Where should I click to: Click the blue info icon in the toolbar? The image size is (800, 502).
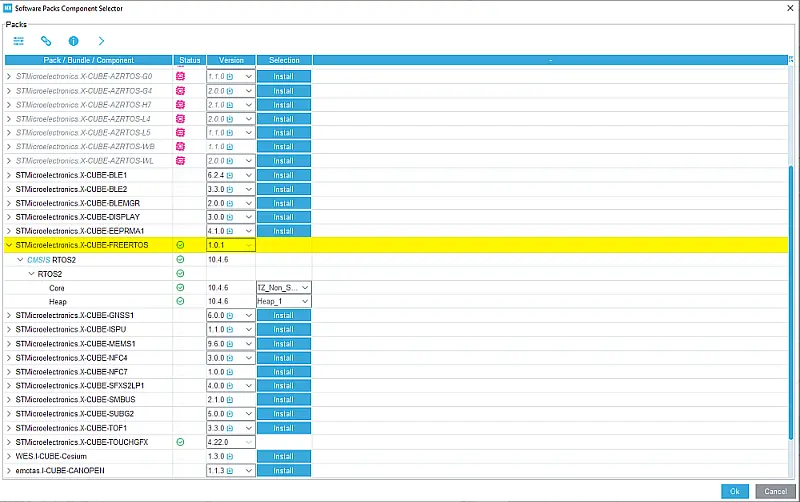[73, 41]
